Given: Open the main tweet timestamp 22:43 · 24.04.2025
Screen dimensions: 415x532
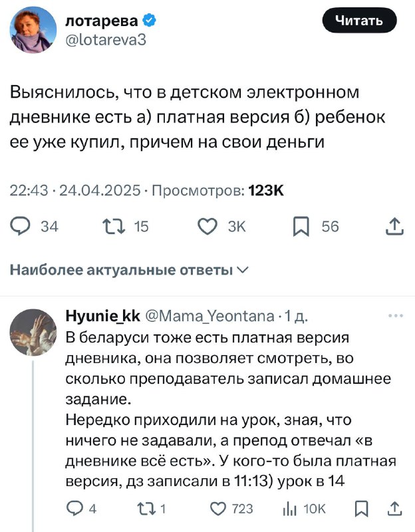Looking at the screenshot, I should tap(76, 192).
